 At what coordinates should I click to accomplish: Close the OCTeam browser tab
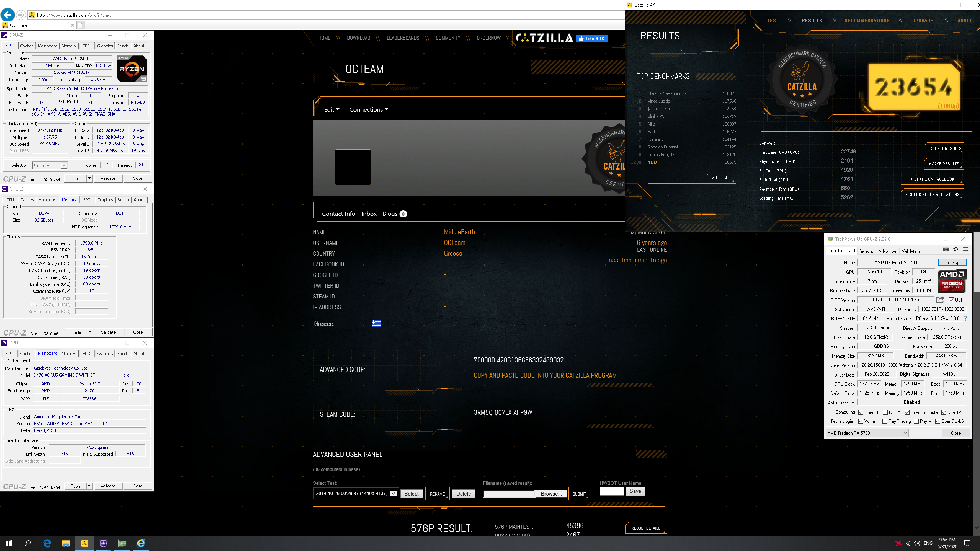coord(72,25)
